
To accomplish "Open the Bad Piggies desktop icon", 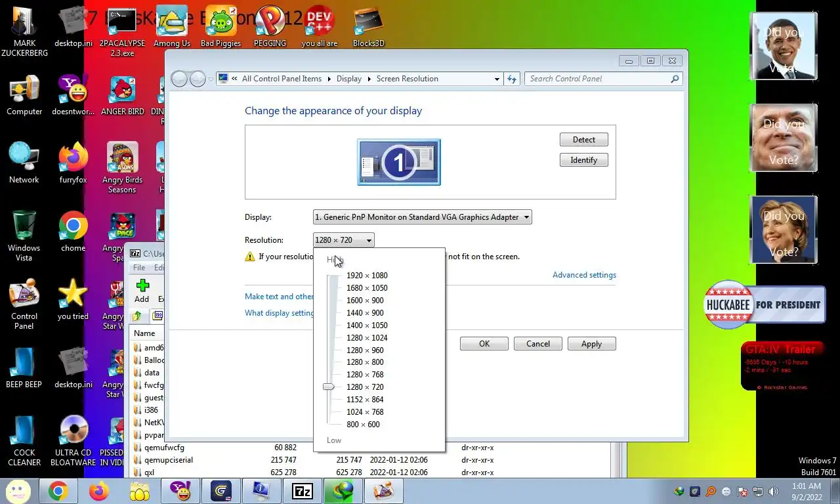I will 220,28.
